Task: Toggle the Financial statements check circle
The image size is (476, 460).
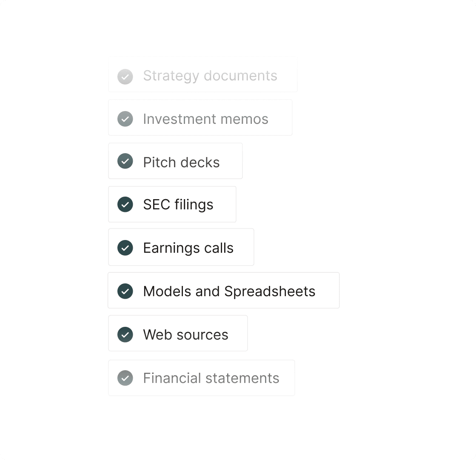Action: [x=125, y=378]
